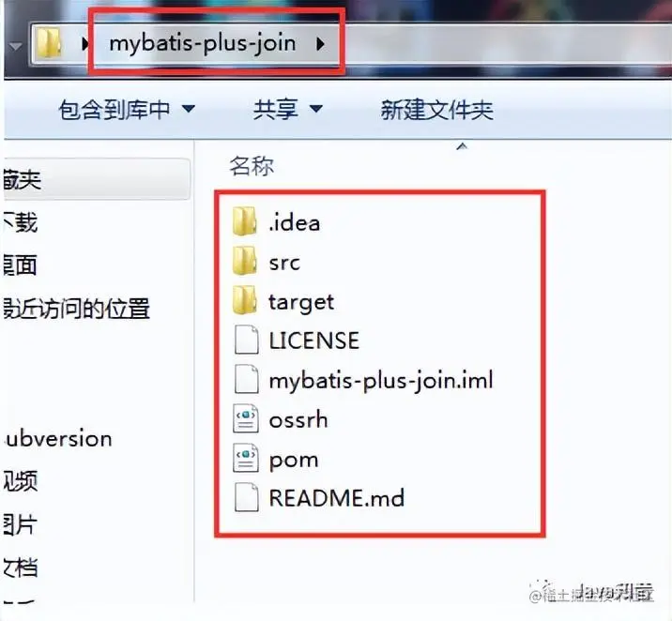Click the mybatis-plus-join breadcrumb segment
672x621 pixels.
tap(203, 44)
